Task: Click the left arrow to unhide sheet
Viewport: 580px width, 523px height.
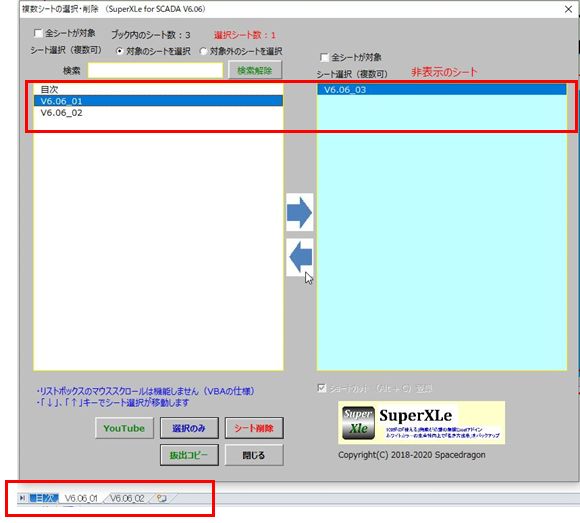Action: pyautogui.click(x=300, y=257)
